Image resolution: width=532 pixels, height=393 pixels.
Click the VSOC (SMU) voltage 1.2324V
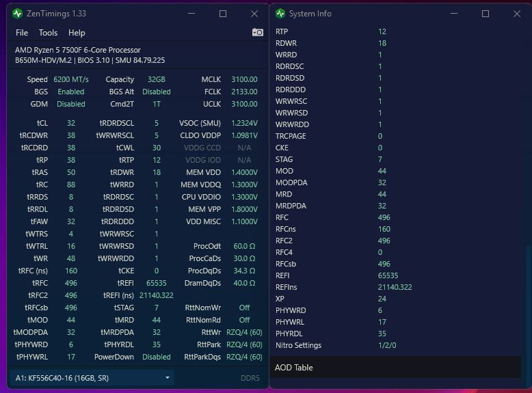[x=244, y=123]
